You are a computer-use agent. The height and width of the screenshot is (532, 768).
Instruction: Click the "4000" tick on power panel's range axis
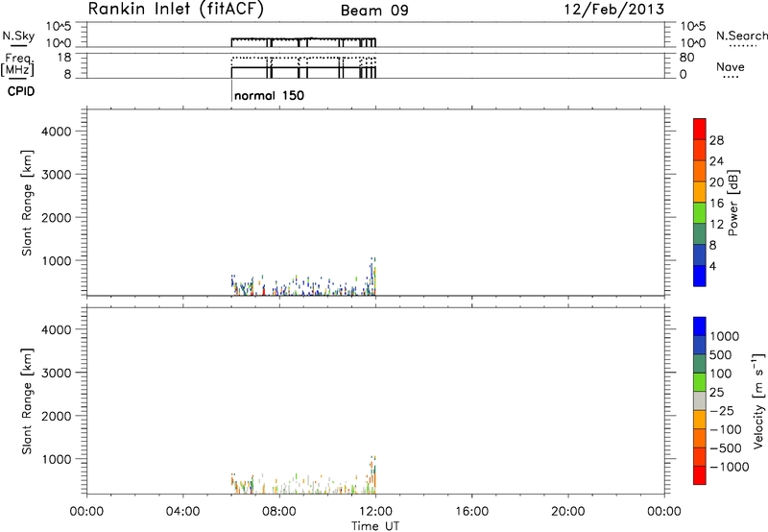click(x=56, y=132)
